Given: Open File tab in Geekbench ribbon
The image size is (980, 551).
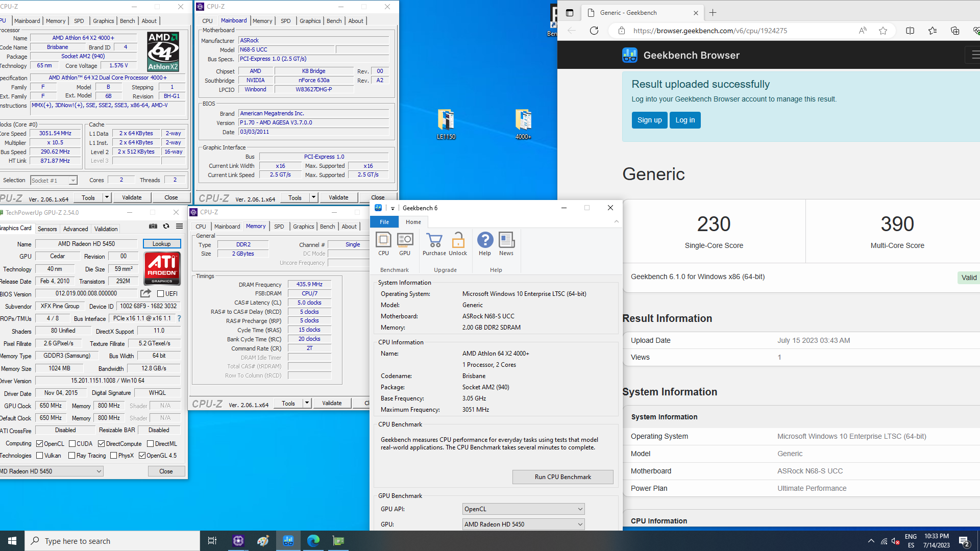Looking at the screenshot, I should (x=384, y=222).
